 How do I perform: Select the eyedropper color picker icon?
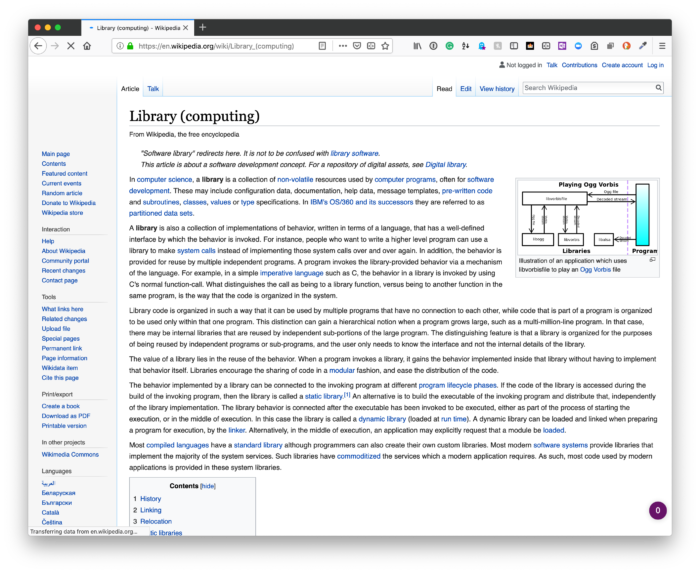click(x=643, y=46)
